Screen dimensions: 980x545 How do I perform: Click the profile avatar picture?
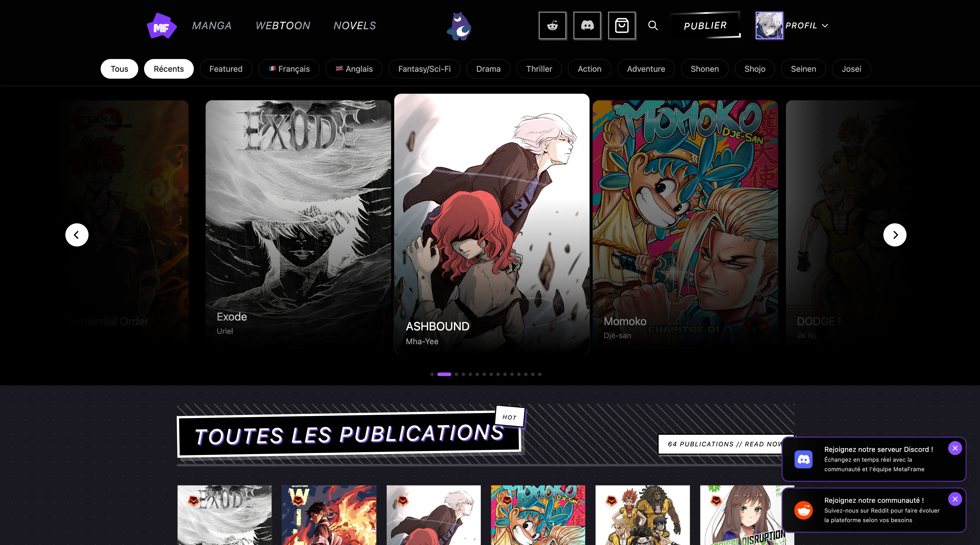[x=769, y=25]
